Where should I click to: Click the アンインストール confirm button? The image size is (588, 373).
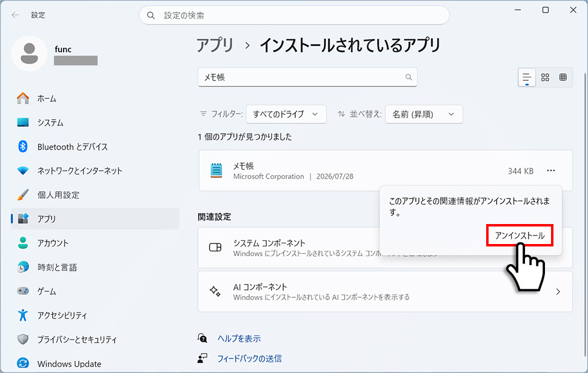tap(520, 236)
